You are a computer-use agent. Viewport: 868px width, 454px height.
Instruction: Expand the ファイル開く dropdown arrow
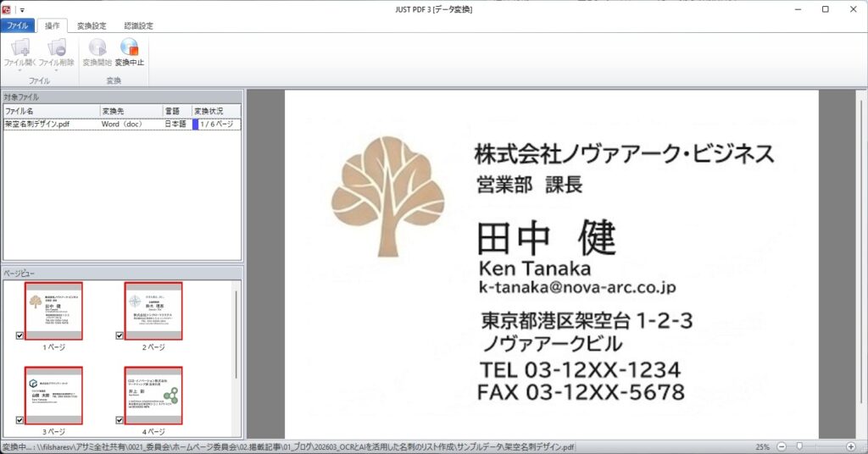pyautogui.click(x=20, y=70)
